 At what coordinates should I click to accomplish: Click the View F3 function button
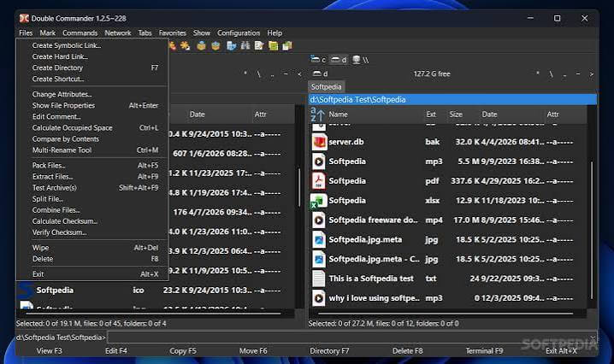pos(50,350)
